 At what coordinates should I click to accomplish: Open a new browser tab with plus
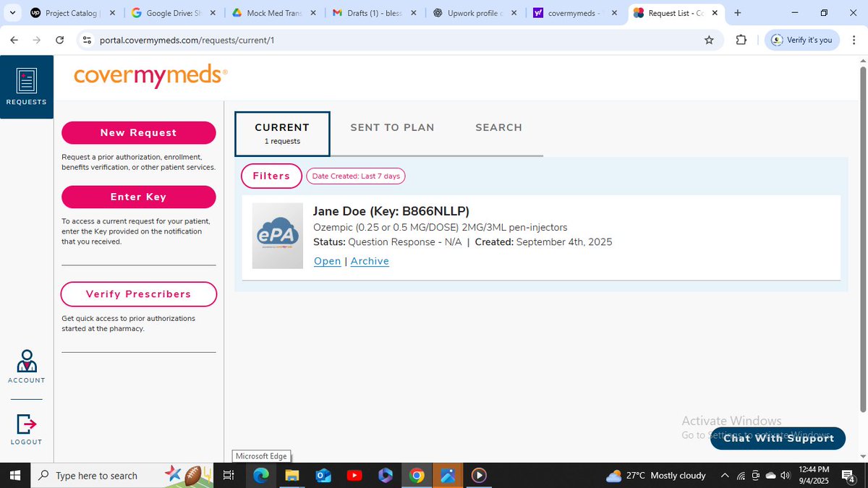tap(738, 13)
